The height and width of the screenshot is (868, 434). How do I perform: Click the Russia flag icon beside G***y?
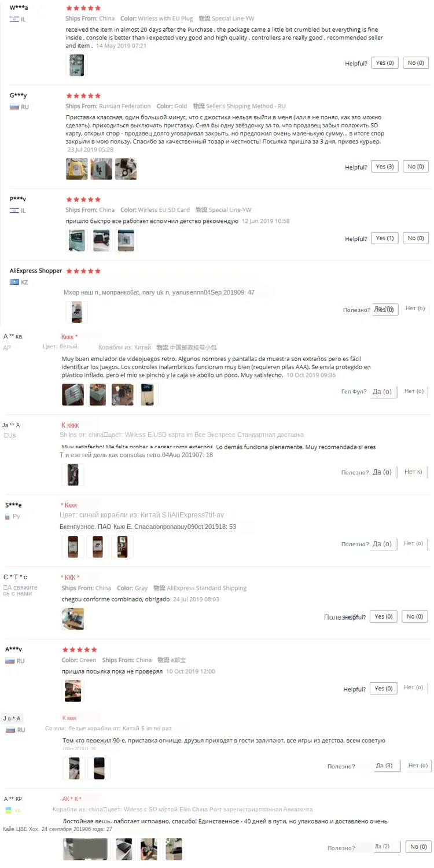(14, 107)
